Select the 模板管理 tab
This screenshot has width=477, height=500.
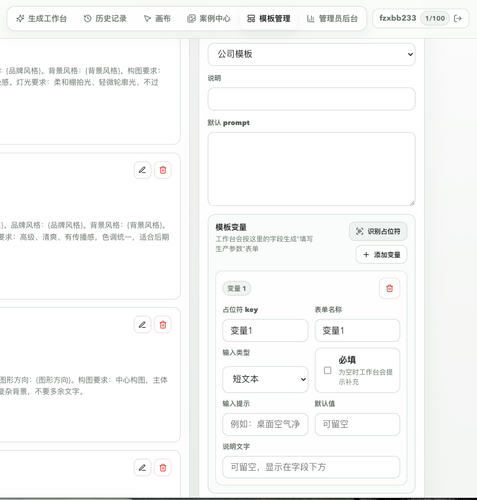269,19
